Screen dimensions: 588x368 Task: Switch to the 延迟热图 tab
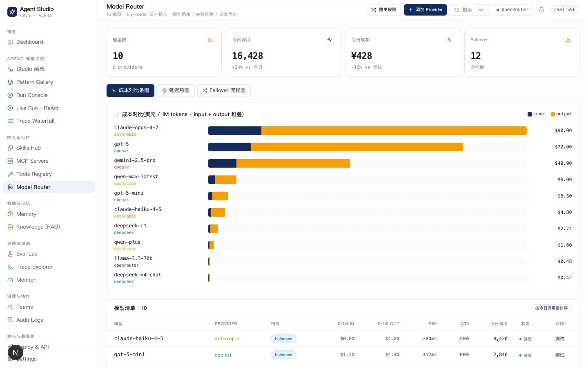point(176,90)
